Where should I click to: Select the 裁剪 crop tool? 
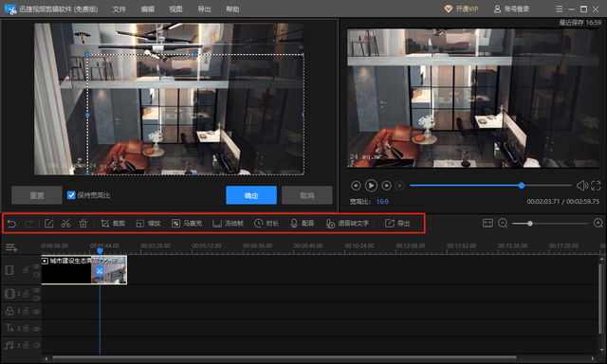coord(113,223)
